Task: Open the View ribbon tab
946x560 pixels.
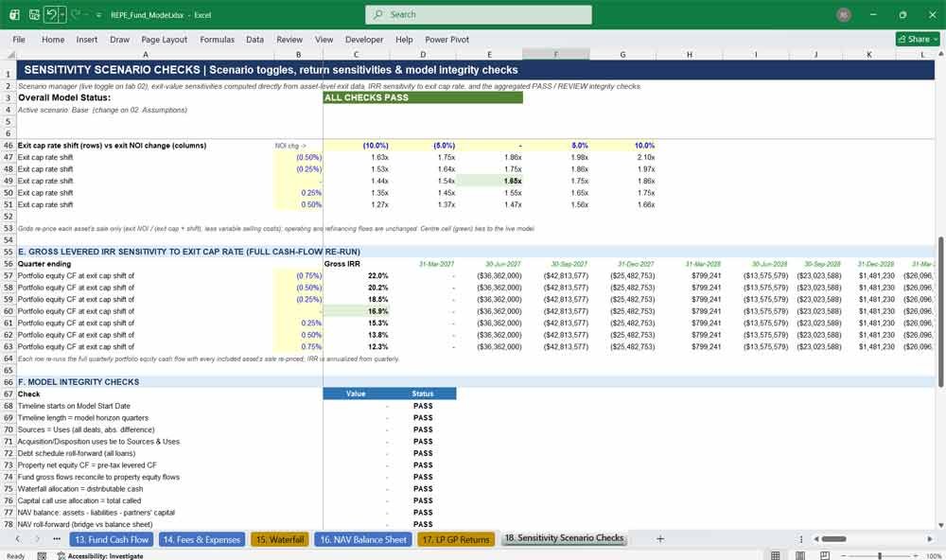Action: tap(324, 39)
